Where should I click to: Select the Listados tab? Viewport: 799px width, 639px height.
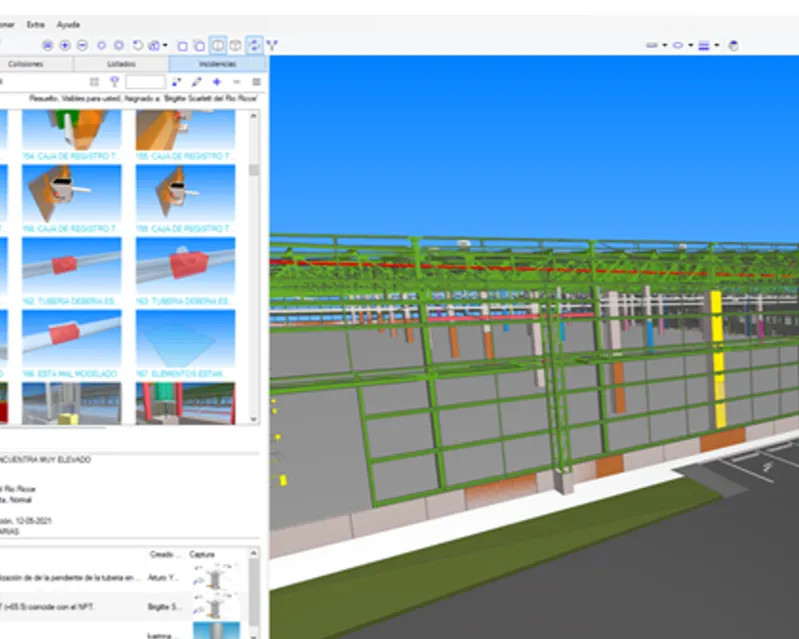click(x=121, y=63)
